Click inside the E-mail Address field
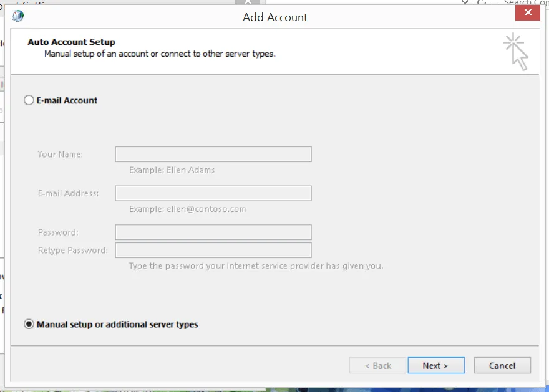The width and height of the screenshot is (549, 392). [213, 193]
